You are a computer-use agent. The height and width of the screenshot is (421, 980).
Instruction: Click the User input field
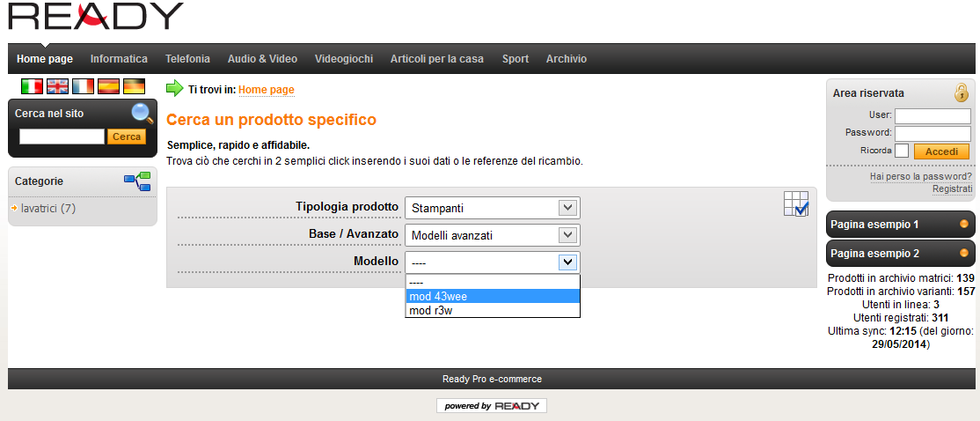click(x=932, y=116)
